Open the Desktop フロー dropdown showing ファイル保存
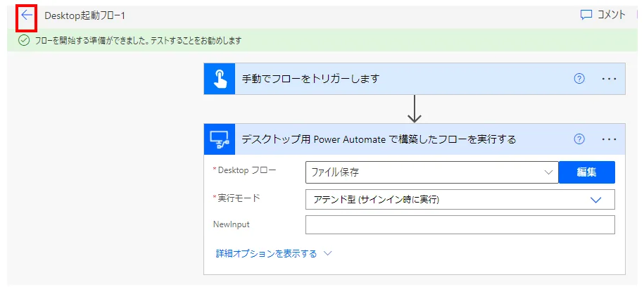 click(x=431, y=172)
